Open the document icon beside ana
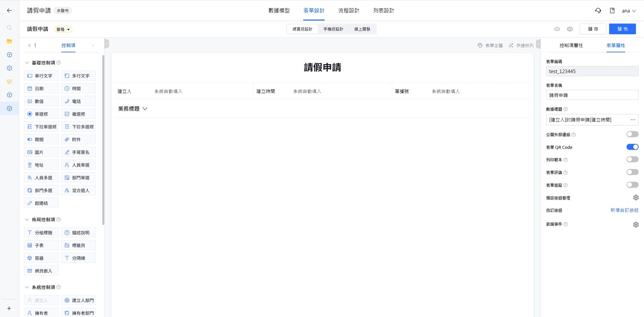Image resolution: width=644 pixels, height=317 pixels. 612,11
